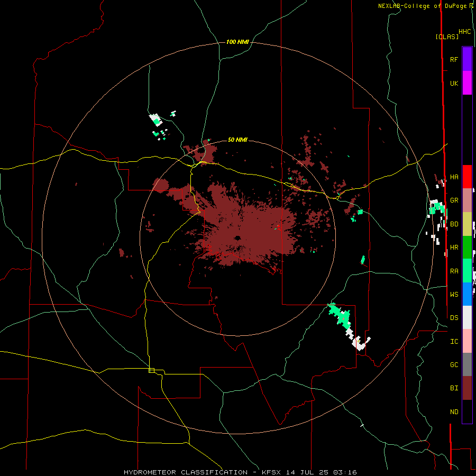
Task: Click the BI brown legend swatch
Action: coord(467,388)
